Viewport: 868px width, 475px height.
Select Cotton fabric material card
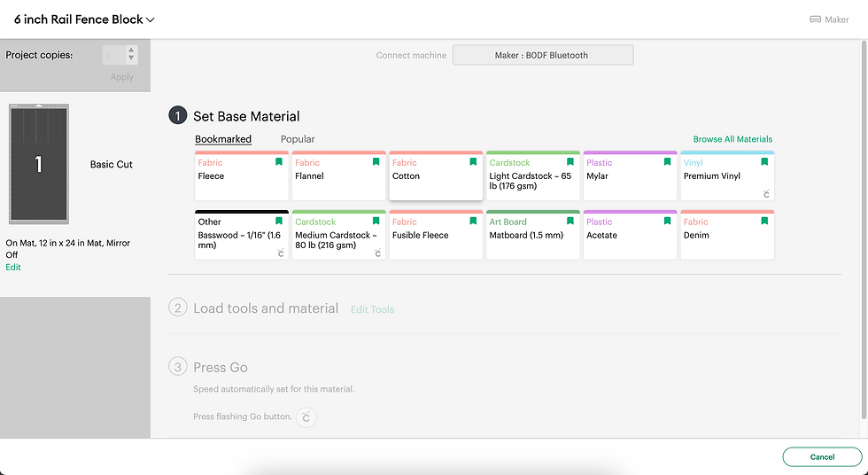tap(436, 175)
